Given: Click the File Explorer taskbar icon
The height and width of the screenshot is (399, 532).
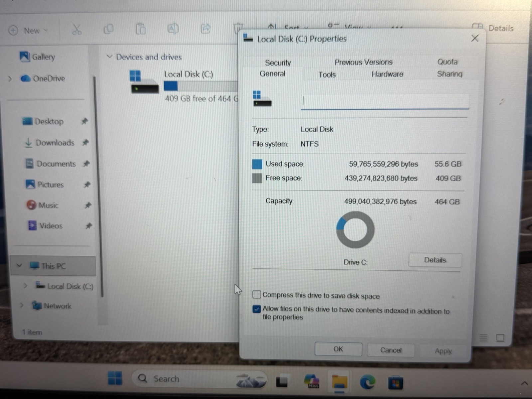Looking at the screenshot, I should pyautogui.click(x=339, y=382).
